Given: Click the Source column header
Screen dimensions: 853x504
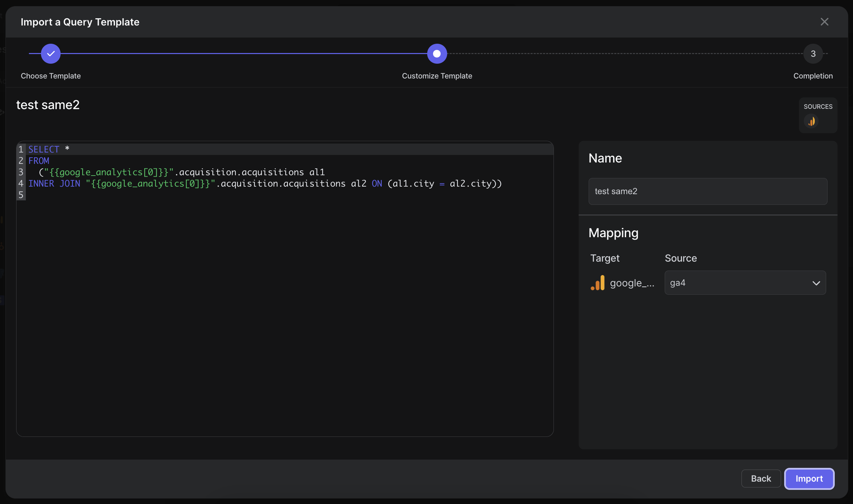Looking at the screenshot, I should [x=681, y=258].
